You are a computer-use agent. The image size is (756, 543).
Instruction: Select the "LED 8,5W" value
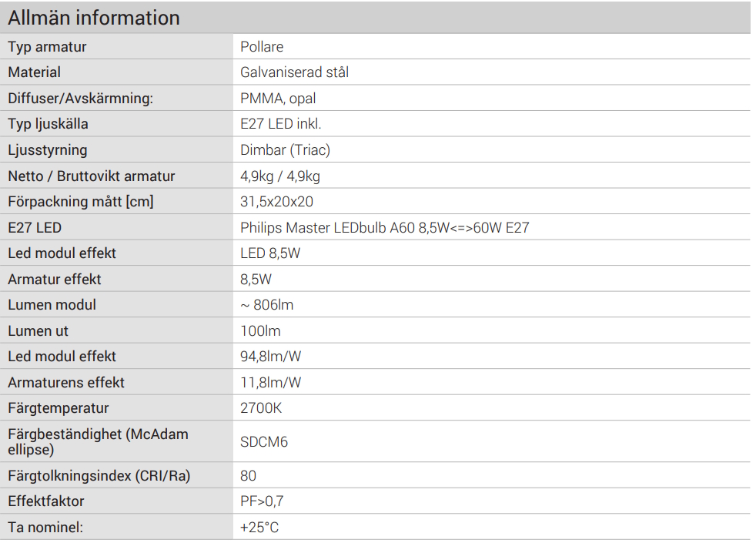click(x=270, y=253)
